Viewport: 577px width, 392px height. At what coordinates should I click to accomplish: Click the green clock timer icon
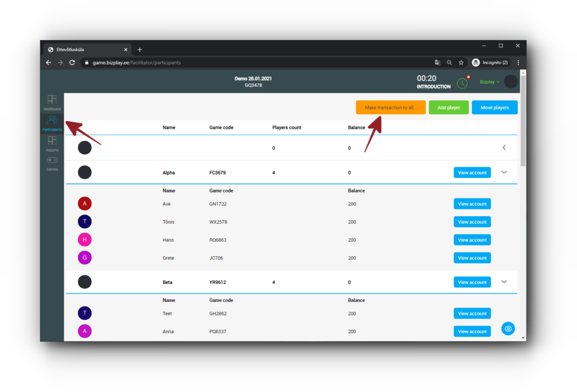click(x=462, y=83)
